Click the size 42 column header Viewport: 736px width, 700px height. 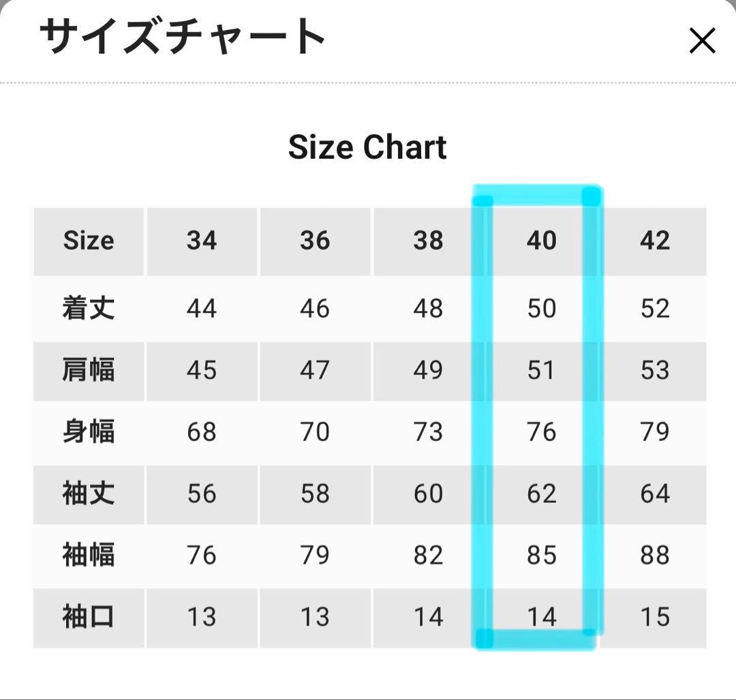(x=656, y=241)
